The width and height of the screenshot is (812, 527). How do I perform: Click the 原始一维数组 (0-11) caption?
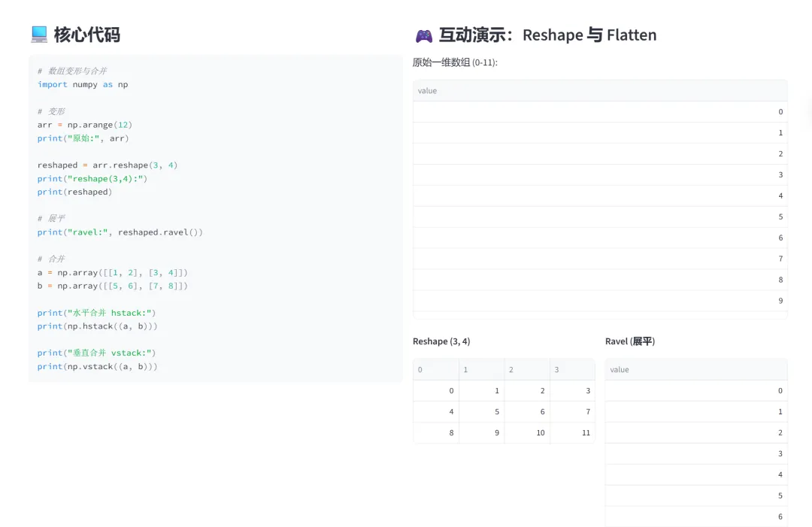[x=455, y=62]
